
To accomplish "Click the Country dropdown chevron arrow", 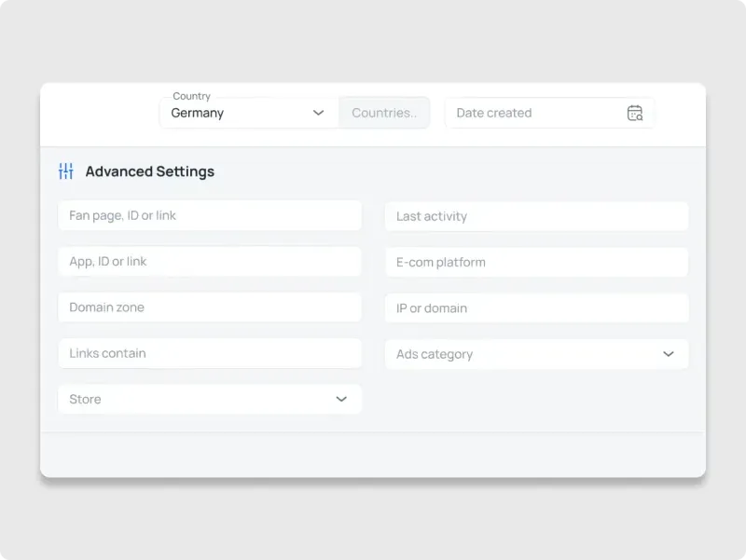I will point(318,113).
